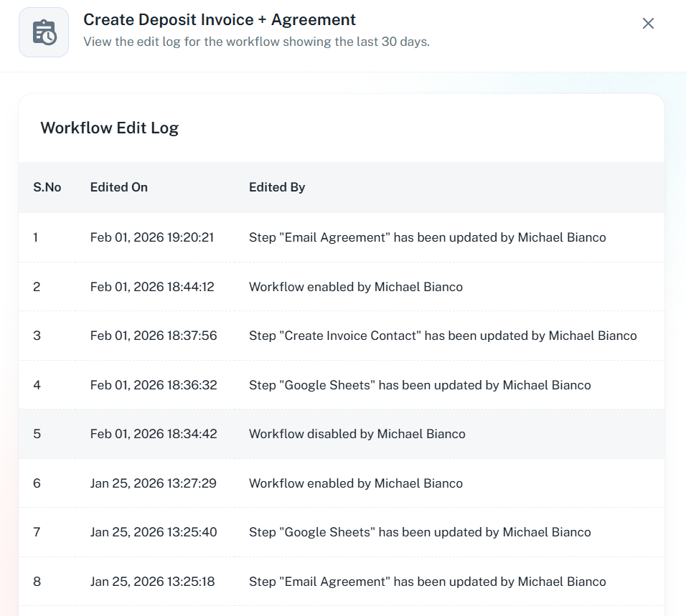Image resolution: width=686 pixels, height=616 pixels.
Task: Click the workflow edit log clipboard icon
Action: [x=44, y=32]
